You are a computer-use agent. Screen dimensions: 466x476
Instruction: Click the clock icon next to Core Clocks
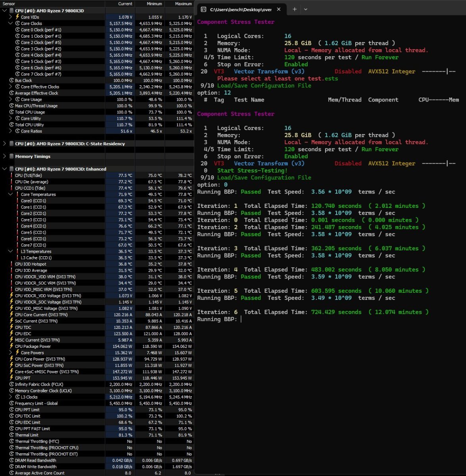click(17, 23)
